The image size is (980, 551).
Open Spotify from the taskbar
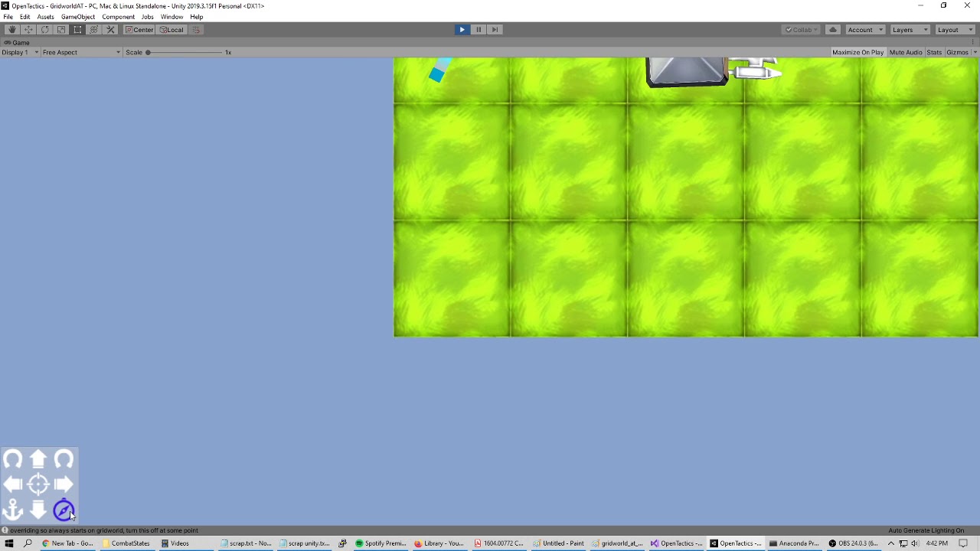[381, 543]
